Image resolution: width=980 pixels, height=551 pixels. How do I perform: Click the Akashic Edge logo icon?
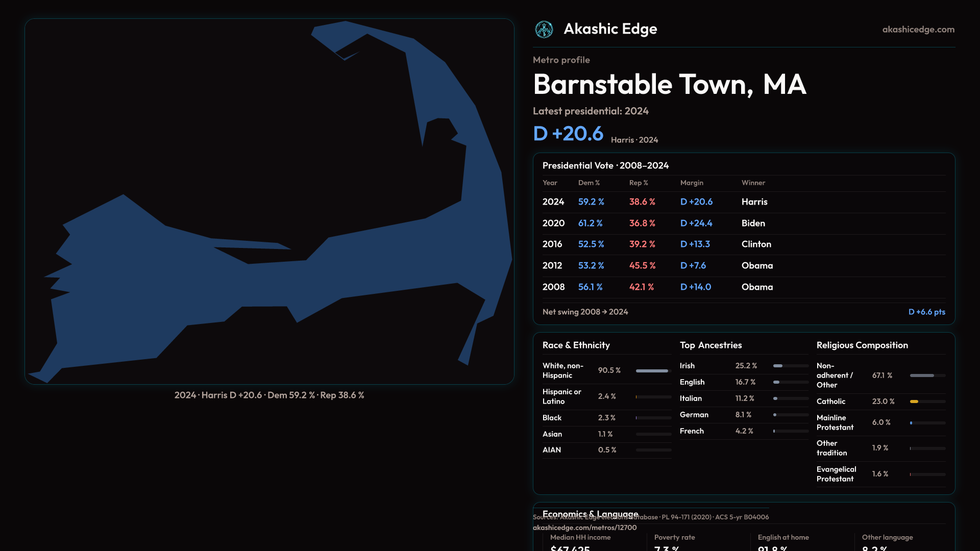pyautogui.click(x=544, y=30)
